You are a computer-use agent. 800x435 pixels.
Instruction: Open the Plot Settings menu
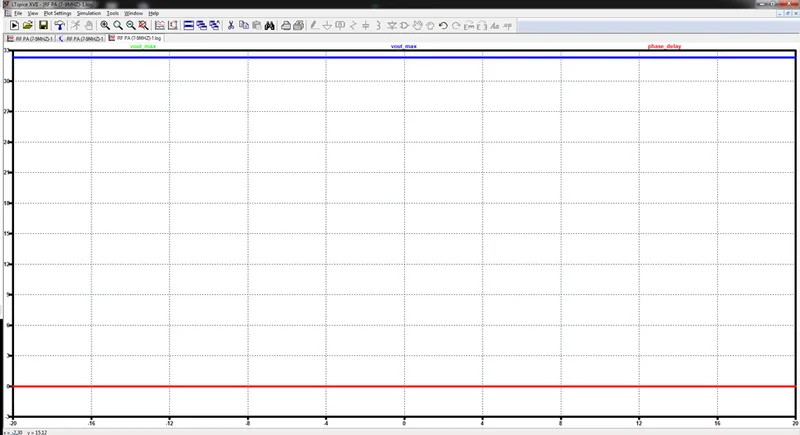(x=58, y=13)
